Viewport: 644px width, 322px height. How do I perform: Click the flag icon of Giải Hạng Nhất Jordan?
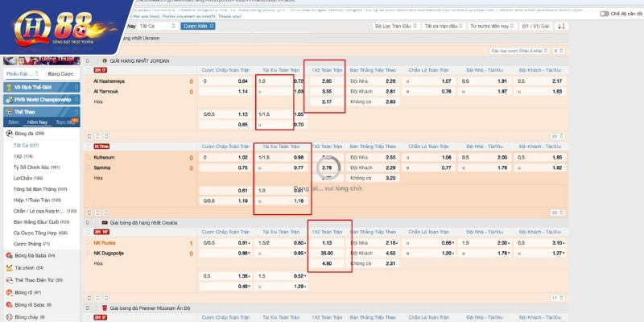[105, 61]
